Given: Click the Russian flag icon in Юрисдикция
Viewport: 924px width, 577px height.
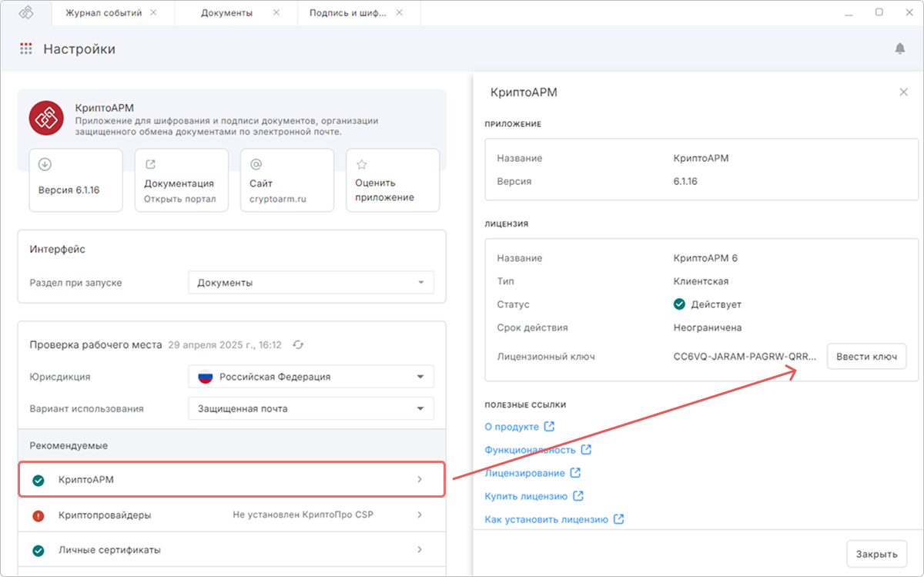Looking at the screenshot, I should pos(206,377).
